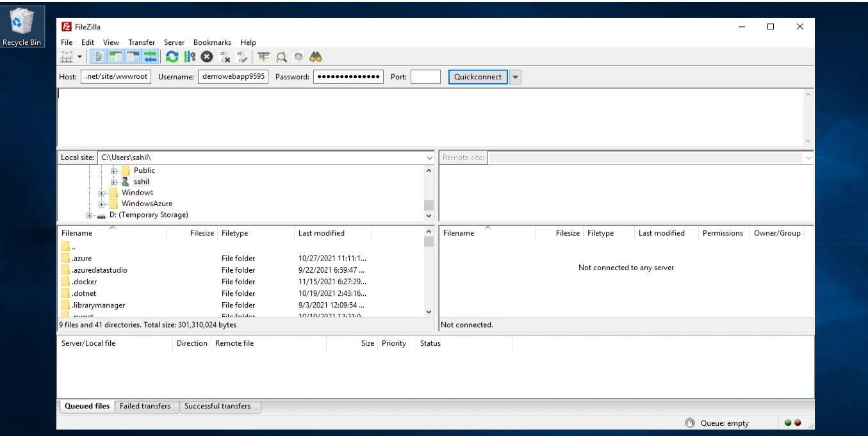Screen dimensions: 868x436
Task: Click the cancel current operation icon
Action: [x=206, y=56]
